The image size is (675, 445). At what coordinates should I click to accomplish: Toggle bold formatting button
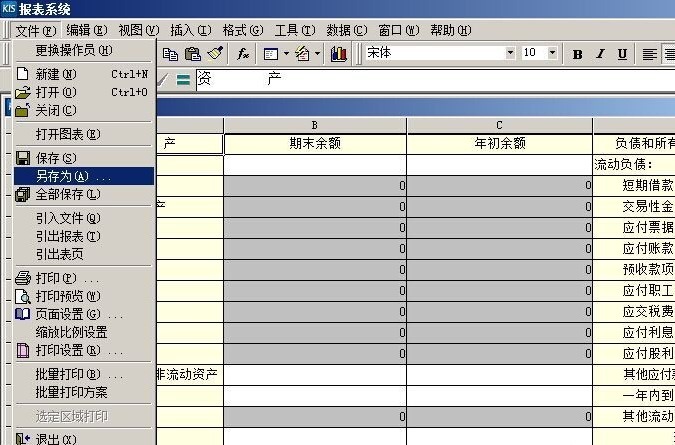577,54
